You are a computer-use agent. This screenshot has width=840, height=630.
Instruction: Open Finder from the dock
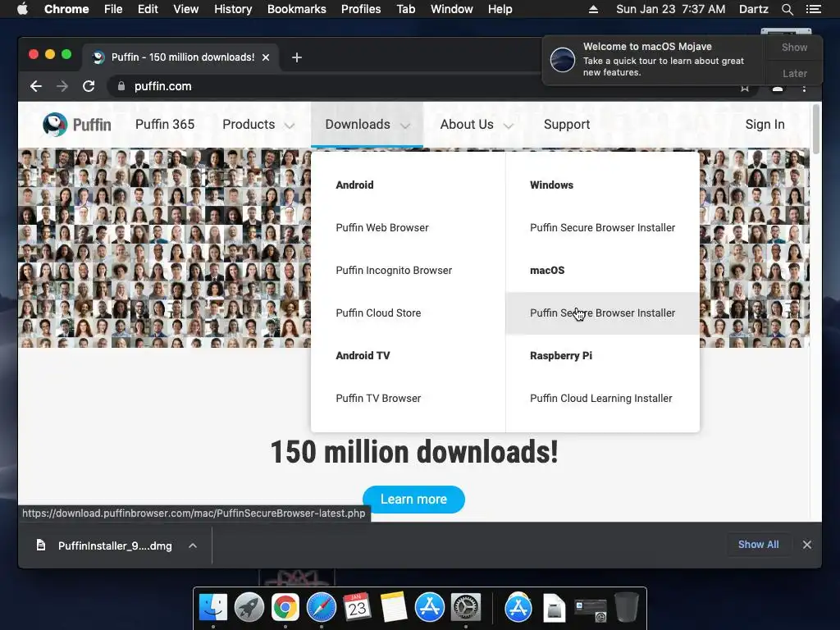213,608
